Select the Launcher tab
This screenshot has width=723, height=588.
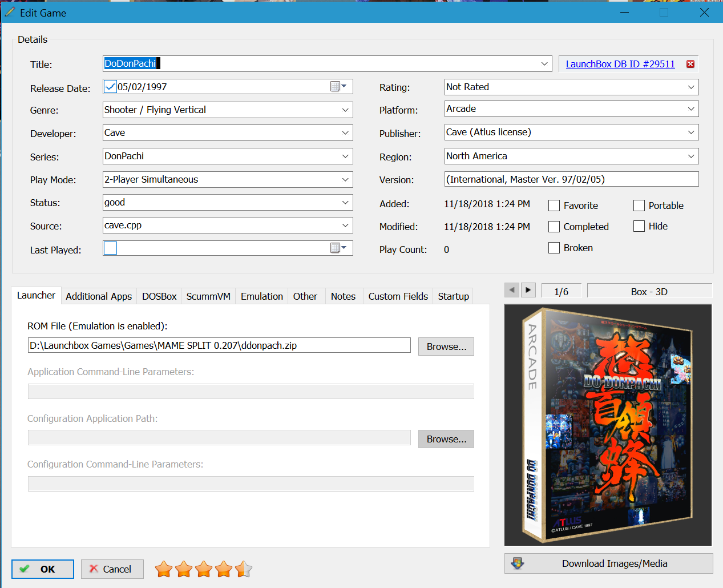point(36,295)
